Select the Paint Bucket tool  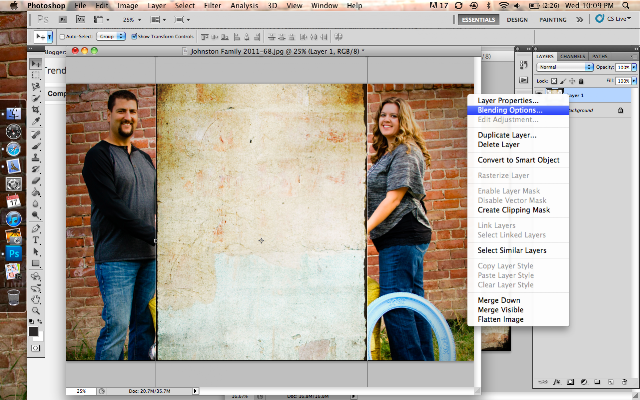pos(36,192)
